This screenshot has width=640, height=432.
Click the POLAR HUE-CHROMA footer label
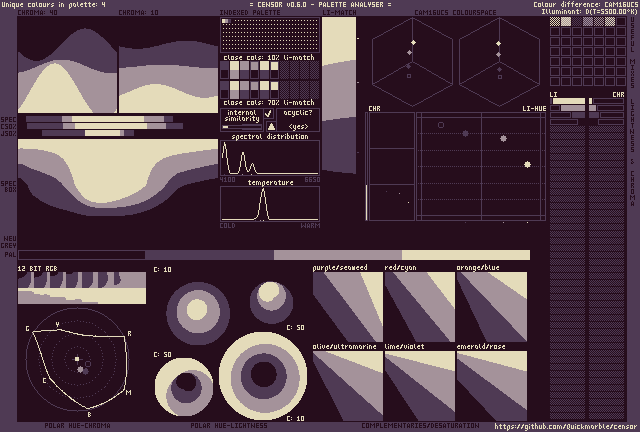(x=77, y=425)
